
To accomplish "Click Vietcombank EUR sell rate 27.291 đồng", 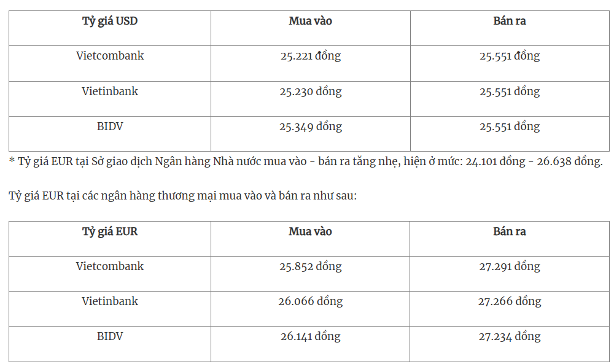I will 510,266.
